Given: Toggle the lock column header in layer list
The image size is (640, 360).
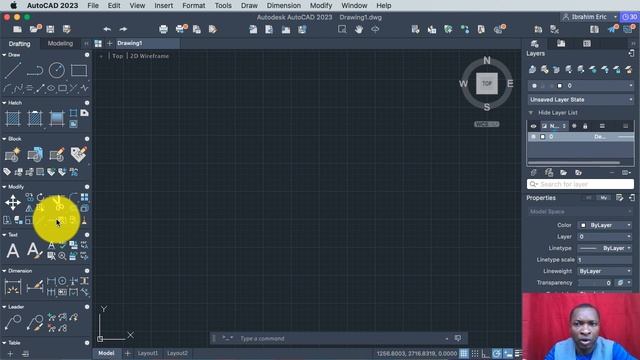Looking at the screenshot, I should coord(585,126).
